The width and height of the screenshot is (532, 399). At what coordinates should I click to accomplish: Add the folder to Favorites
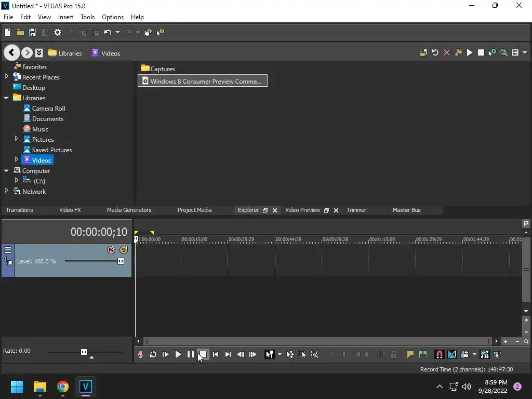pos(458,52)
